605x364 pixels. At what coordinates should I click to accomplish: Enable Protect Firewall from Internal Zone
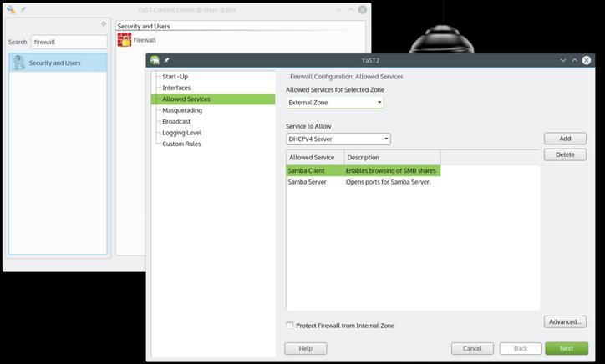290,325
